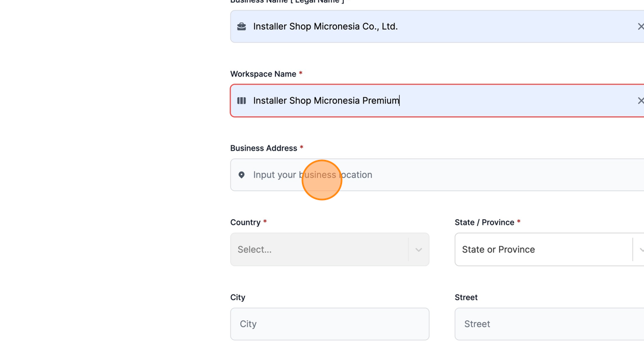Click the briefcase icon in Business Name field

241,26
